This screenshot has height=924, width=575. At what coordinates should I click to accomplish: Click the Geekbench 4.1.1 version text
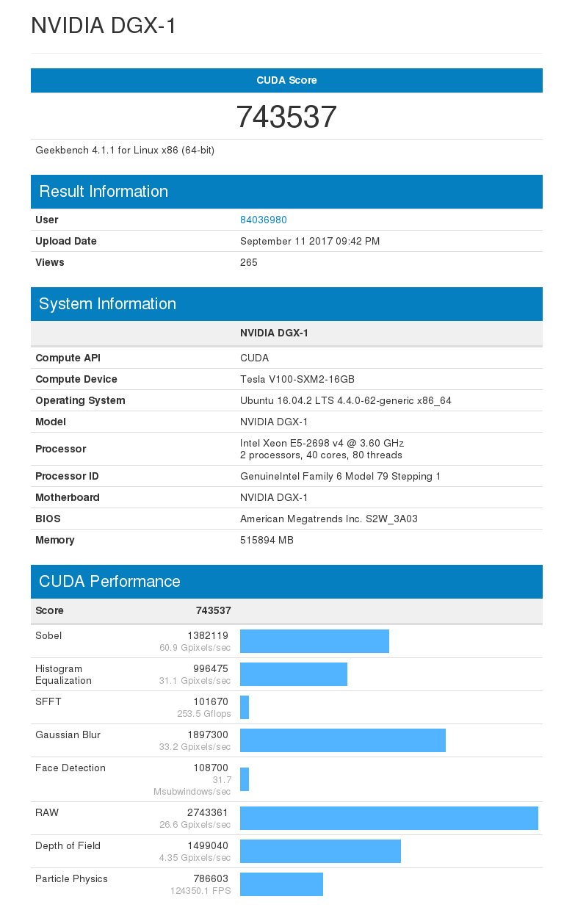point(125,150)
